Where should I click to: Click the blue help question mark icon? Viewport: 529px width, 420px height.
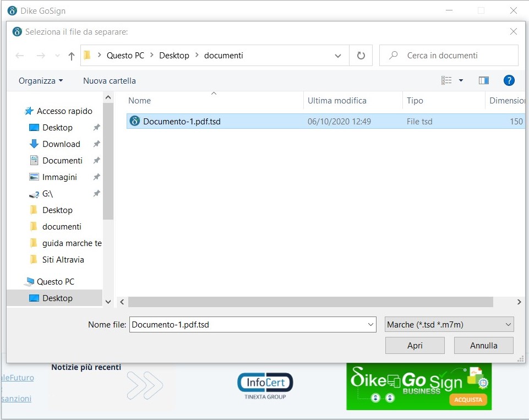click(509, 80)
